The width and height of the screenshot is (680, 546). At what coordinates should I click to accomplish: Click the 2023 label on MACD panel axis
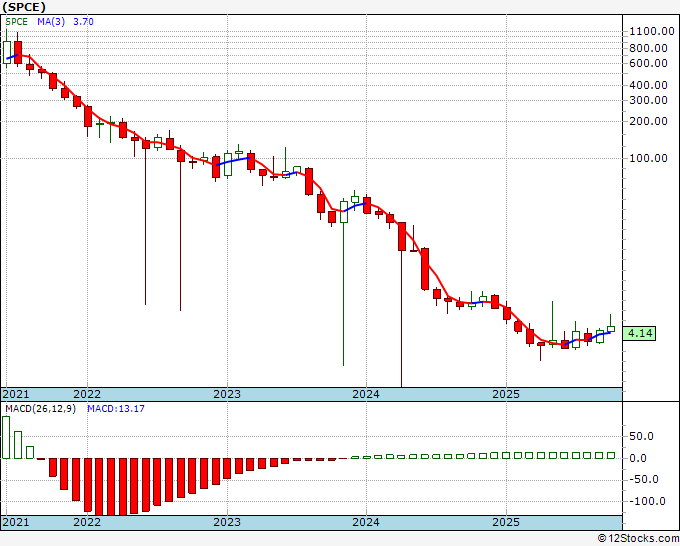click(x=227, y=522)
